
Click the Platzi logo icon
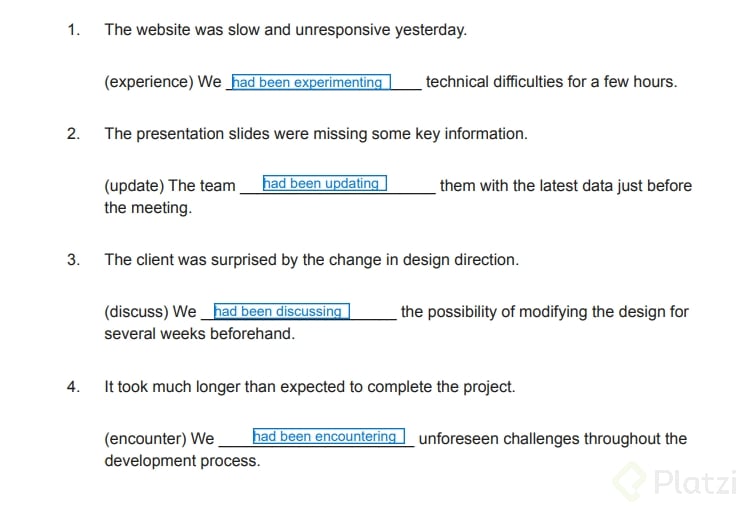[629, 481]
